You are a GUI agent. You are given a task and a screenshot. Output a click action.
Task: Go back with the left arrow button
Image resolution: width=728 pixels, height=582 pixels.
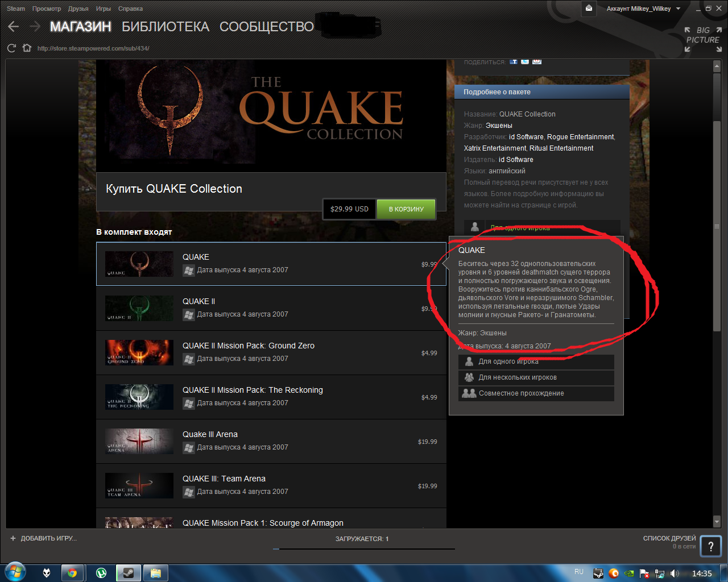[x=14, y=27]
